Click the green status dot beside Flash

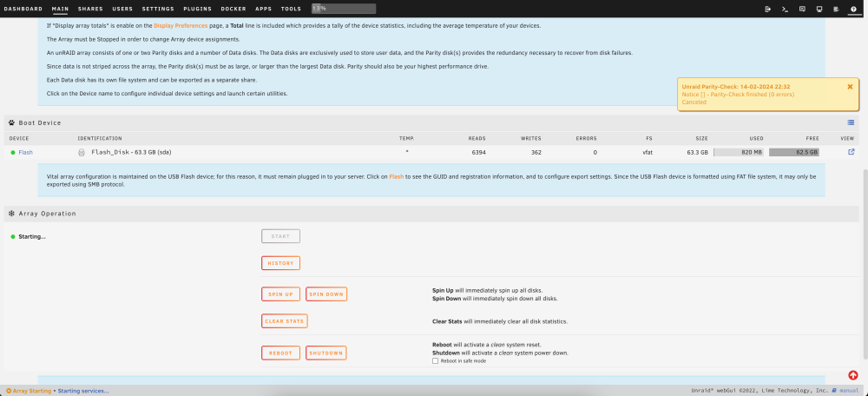(13, 152)
